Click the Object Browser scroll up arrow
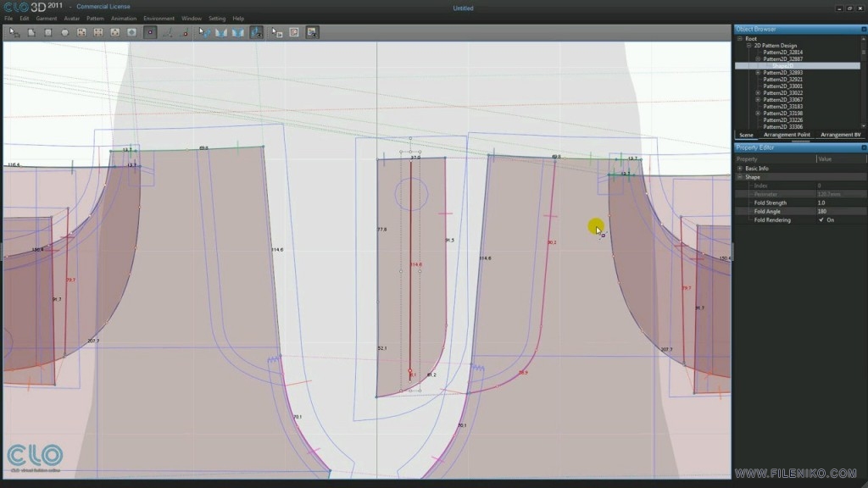868x488 pixels. click(x=864, y=39)
